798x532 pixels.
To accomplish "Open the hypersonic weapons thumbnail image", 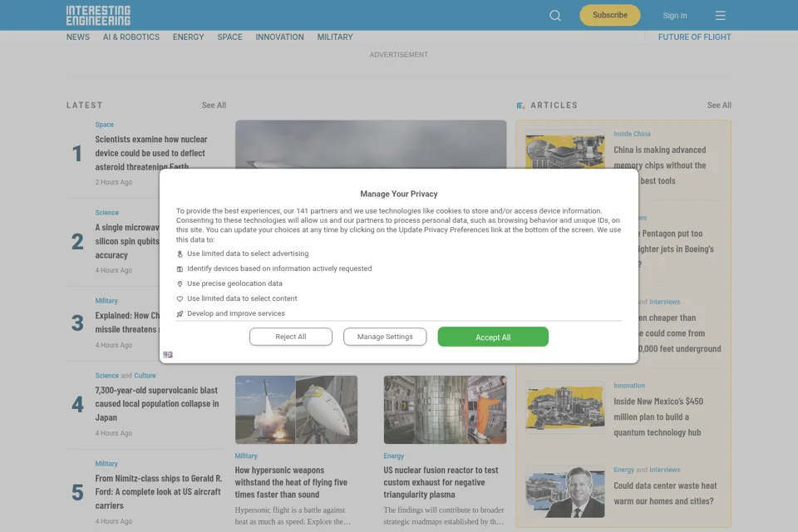I will tap(296, 410).
